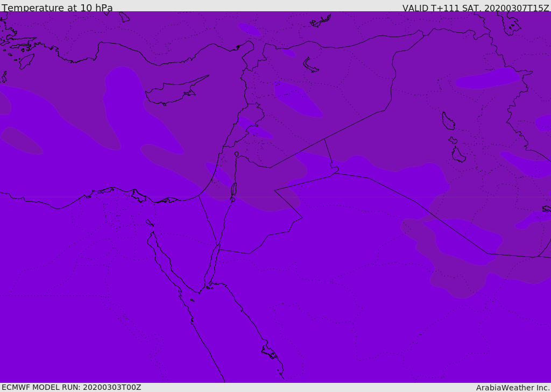The height and width of the screenshot is (392, 551).
Task: Click the 'ArabiaWeather Inc' credit text
Action: [512, 388]
